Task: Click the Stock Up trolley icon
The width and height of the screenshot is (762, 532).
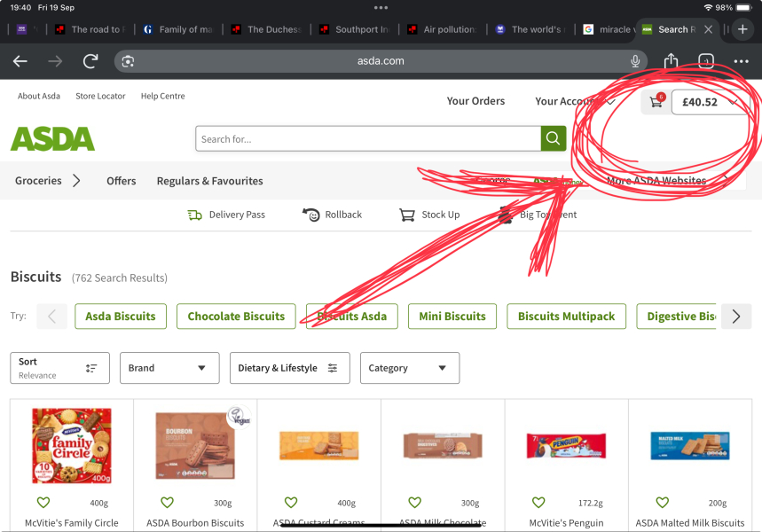Action: [407, 215]
